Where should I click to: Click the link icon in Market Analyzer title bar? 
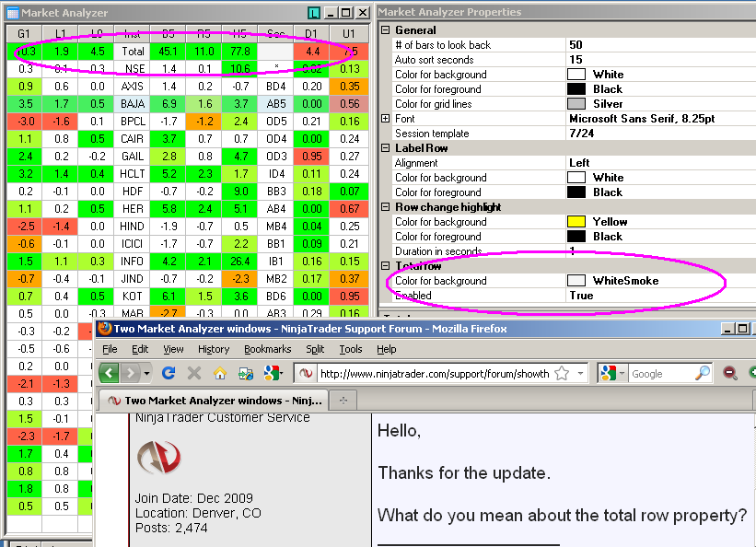[x=314, y=13]
